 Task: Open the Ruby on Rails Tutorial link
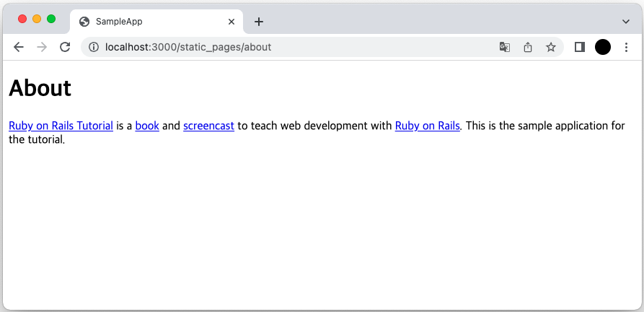[61, 126]
